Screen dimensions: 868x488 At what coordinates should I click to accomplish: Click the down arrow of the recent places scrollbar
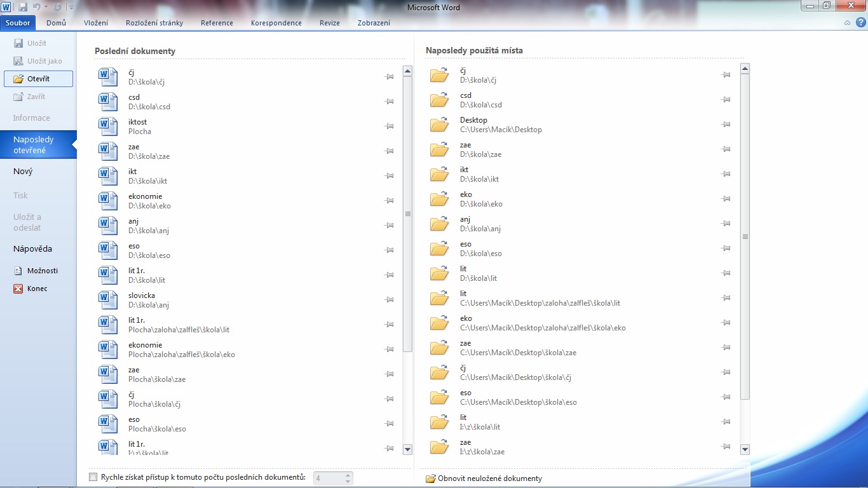pyautogui.click(x=745, y=449)
